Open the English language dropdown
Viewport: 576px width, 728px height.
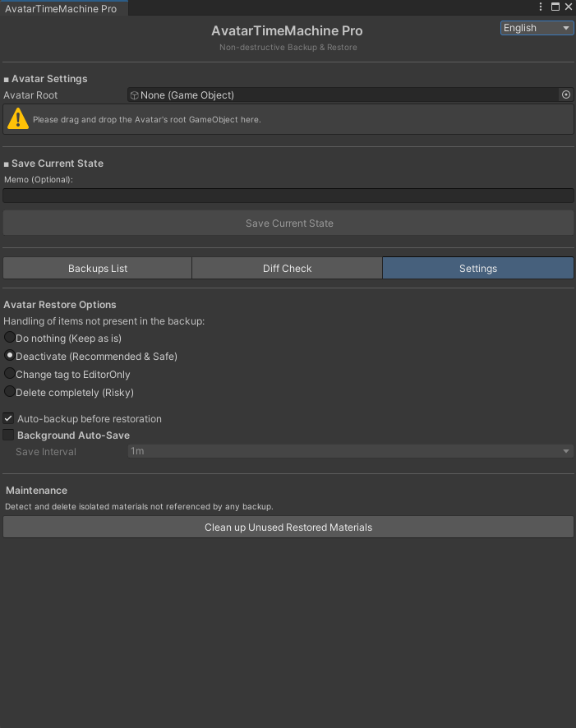coord(537,28)
